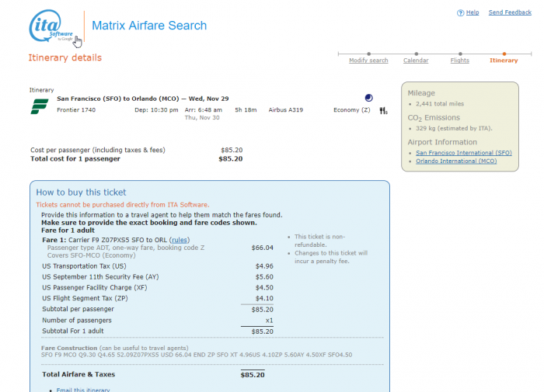Click the non-refundable ticket note
Image resolution: width=544 pixels, height=392 pixels.
point(320,241)
